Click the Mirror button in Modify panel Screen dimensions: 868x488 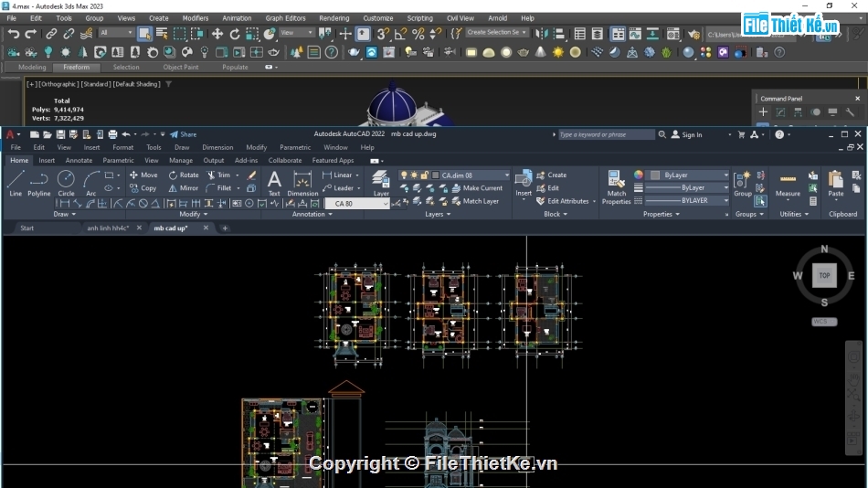point(184,188)
